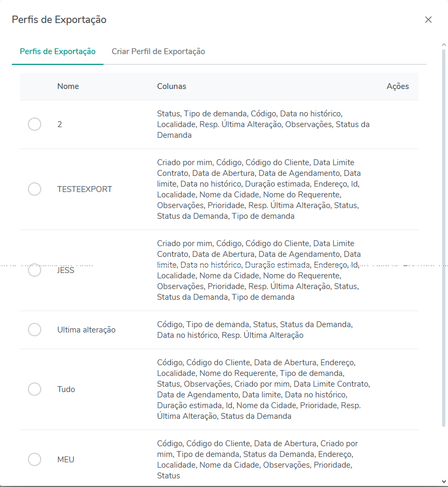
Task: Click the Nome column header
Action: tap(68, 86)
